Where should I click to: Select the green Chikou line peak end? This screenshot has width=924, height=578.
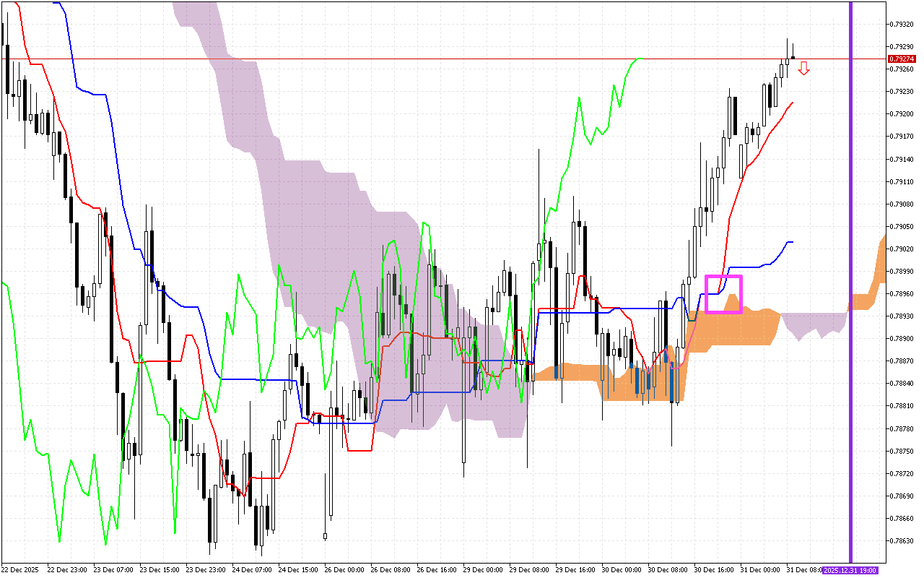point(641,59)
